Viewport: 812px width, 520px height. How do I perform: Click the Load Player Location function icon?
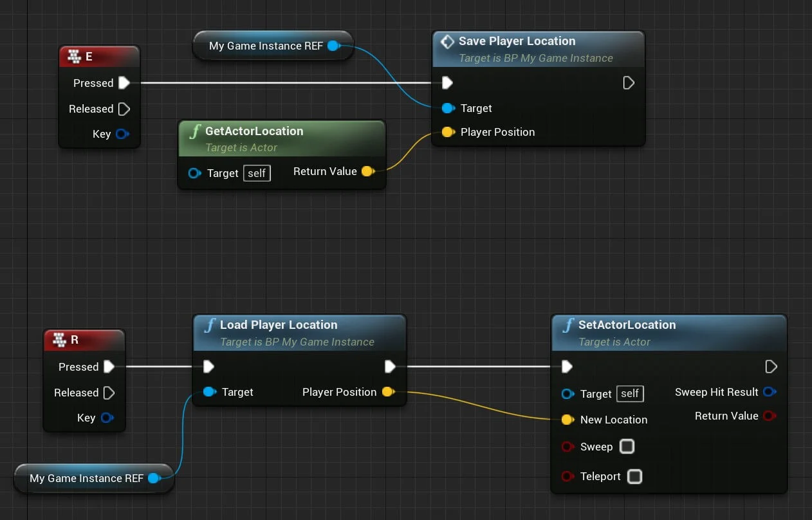210,325
